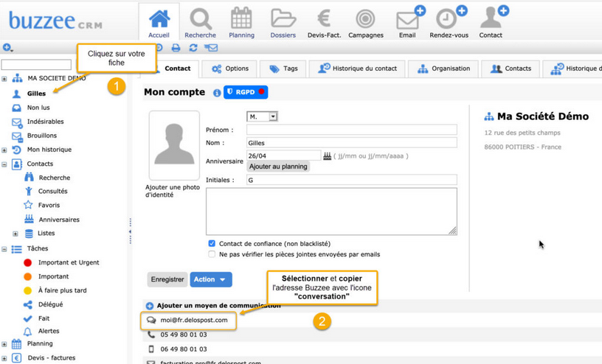Select Gilles in the sidebar
This screenshot has height=364, width=602.
click(36, 94)
